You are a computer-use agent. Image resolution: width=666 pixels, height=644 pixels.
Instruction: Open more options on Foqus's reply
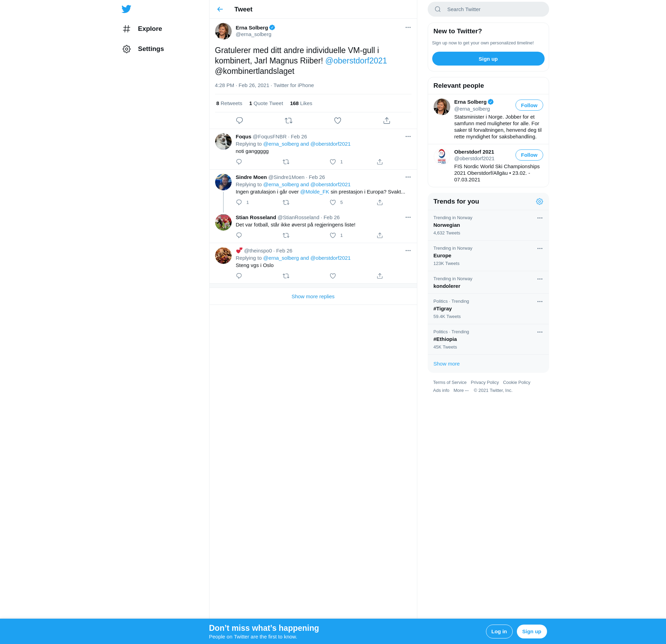click(408, 137)
